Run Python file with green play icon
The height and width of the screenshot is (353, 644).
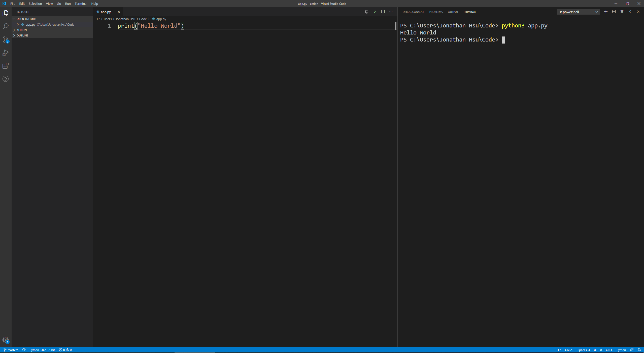375,12
